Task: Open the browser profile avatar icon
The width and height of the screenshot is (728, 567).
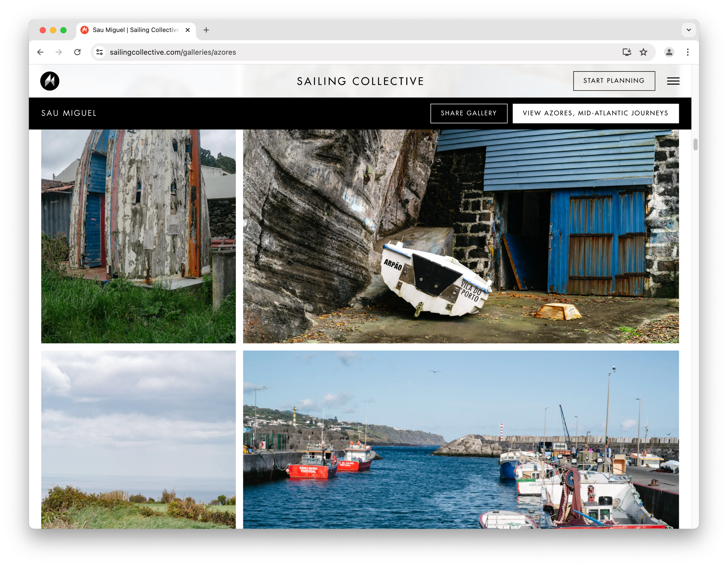Action: coord(669,52)
